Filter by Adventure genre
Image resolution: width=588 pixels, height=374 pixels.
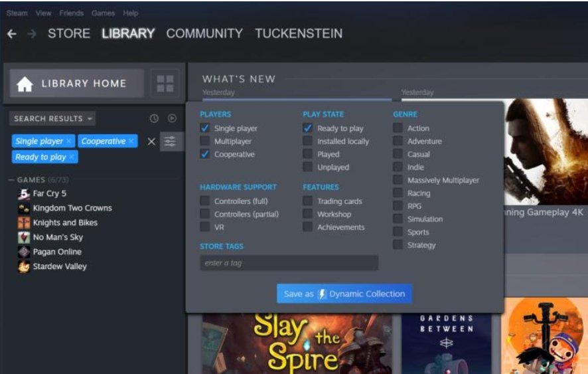click(x=398, y=141)
